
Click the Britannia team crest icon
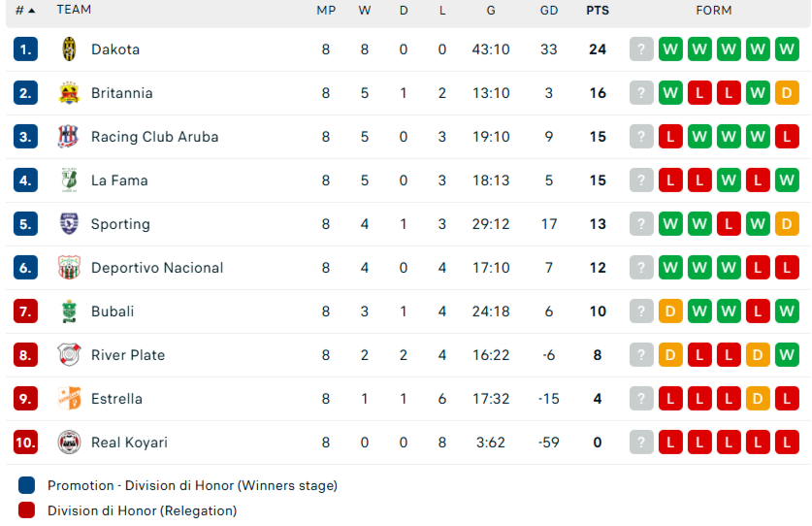click(69, 93)
